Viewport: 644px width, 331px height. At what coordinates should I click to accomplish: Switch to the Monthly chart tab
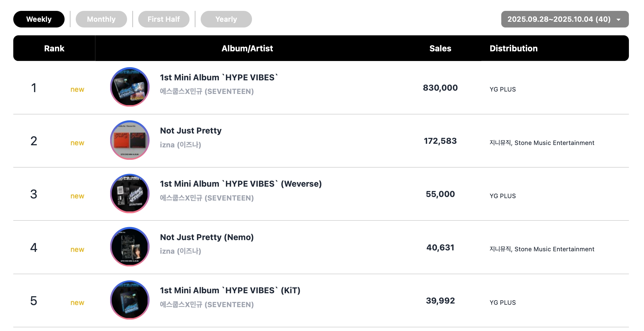point(101,19)
